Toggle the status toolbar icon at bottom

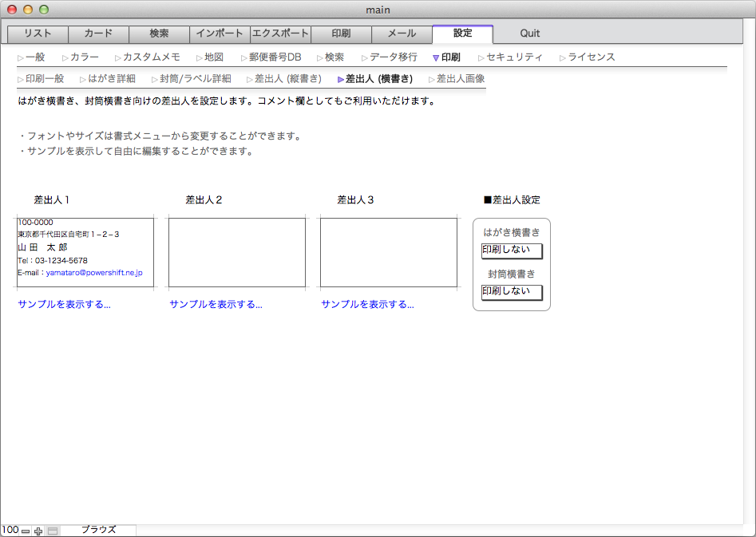point(53,531)
